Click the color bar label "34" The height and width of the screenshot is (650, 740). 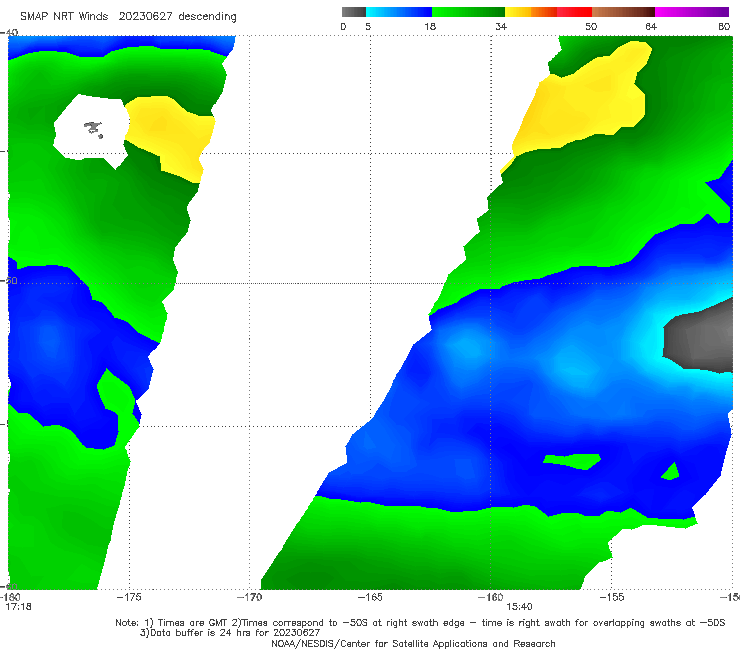pos(501,26)
